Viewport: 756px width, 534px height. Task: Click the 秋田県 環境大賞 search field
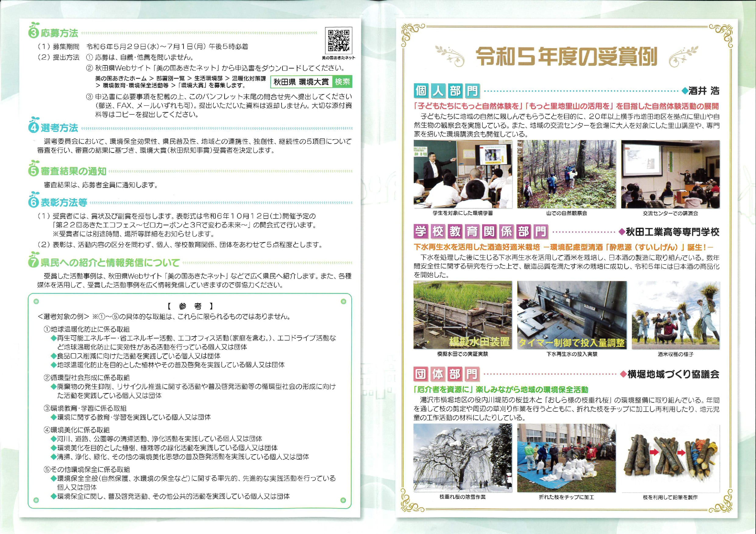pos(301,82)
